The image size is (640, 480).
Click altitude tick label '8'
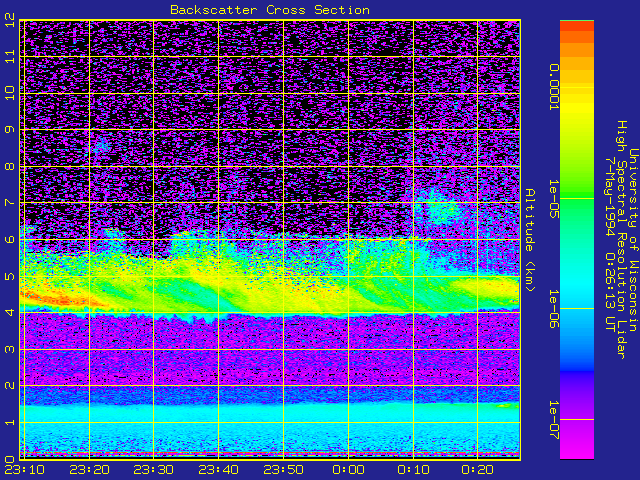coord(11,167)
